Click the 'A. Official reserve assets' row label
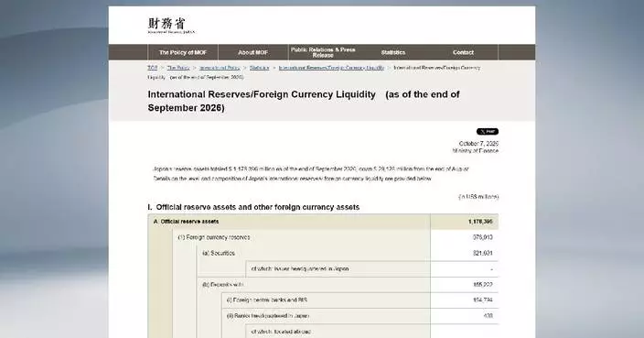Image resolution: width=644 pixels, height=338 pixels. tap(186, 222)
